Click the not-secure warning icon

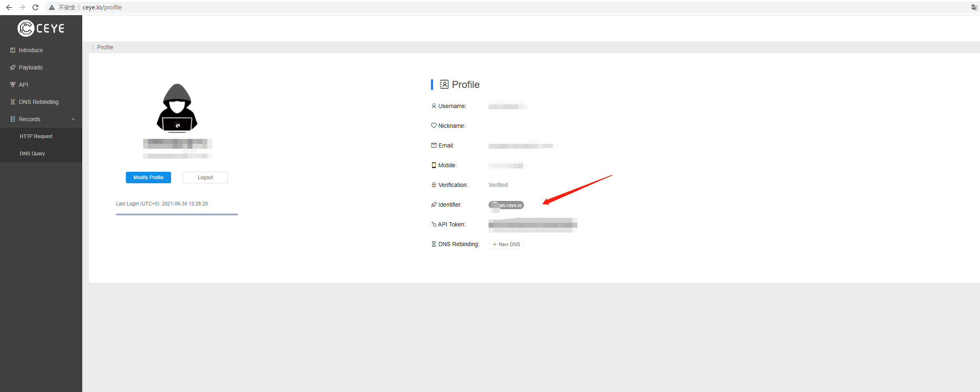52,7
